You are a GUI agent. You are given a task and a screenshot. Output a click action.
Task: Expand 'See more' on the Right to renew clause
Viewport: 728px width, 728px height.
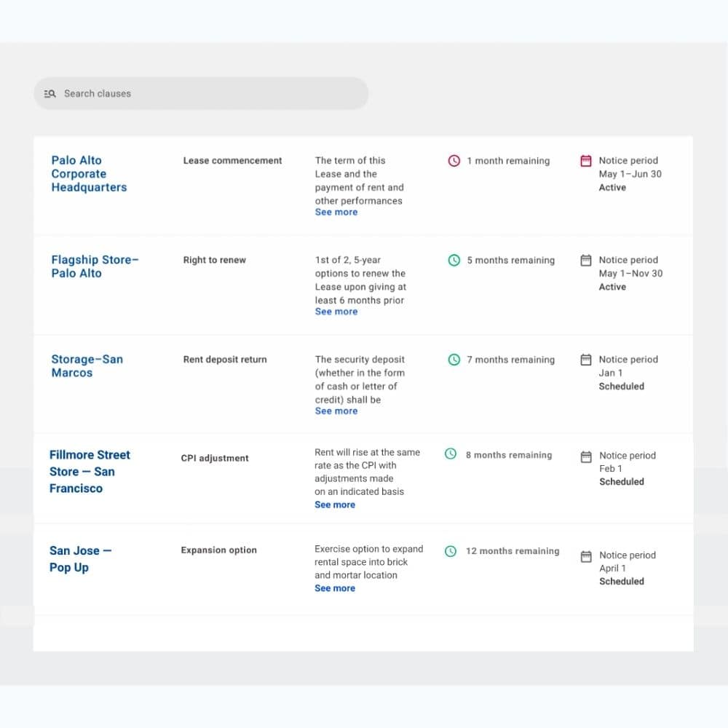(x=336, y=312)
